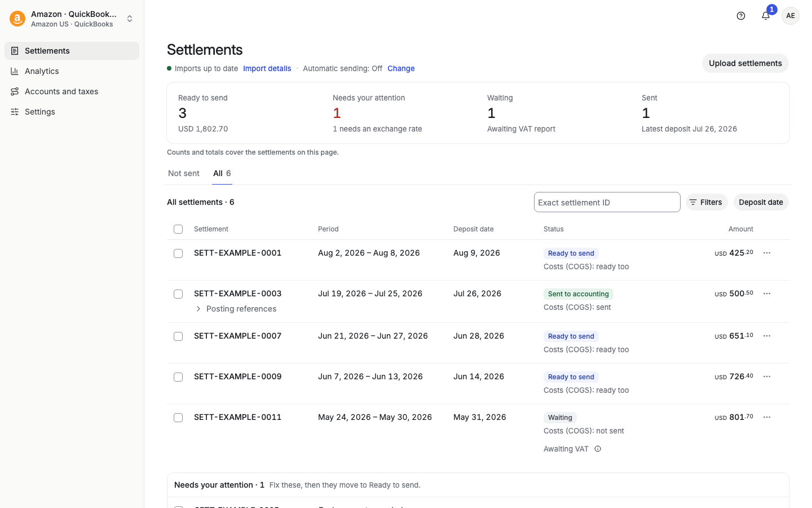Screen dimensions: 812x508
Task: Click the May 31, 2026 deposit date
Action: 480,417
